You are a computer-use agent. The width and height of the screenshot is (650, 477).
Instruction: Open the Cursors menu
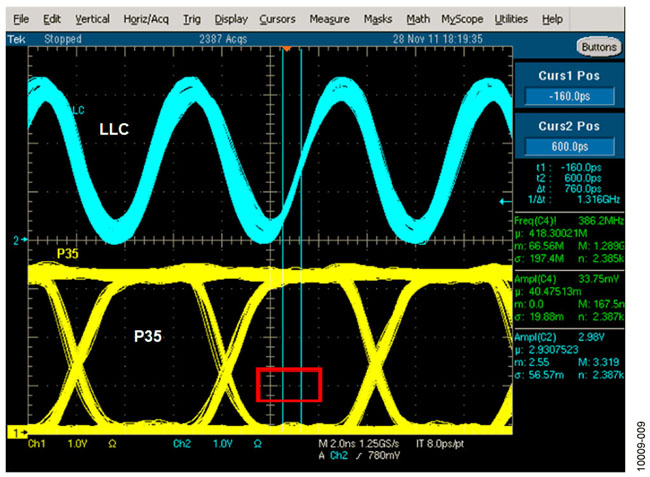pos(277,19)
